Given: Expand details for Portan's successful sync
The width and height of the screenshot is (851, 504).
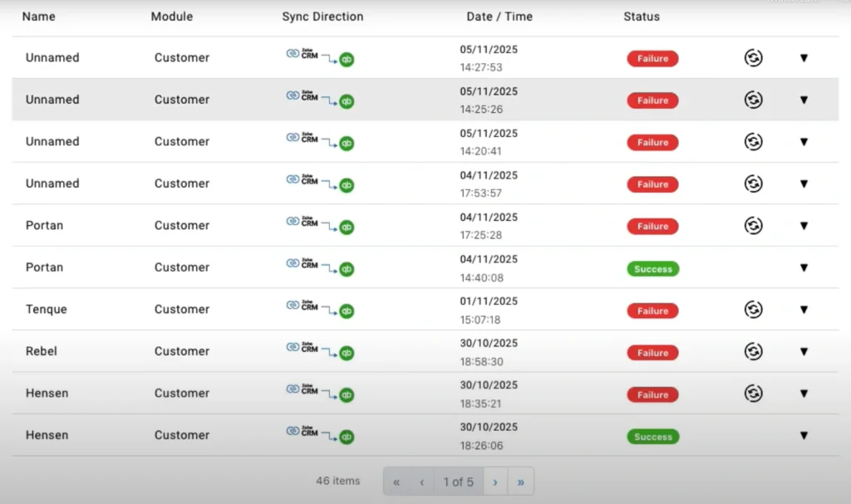Looking at the screenshot, I should tap(804, 267).
